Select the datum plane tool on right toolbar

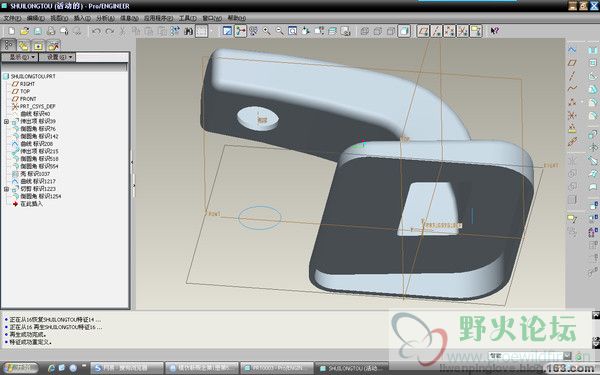coord(572,62)
